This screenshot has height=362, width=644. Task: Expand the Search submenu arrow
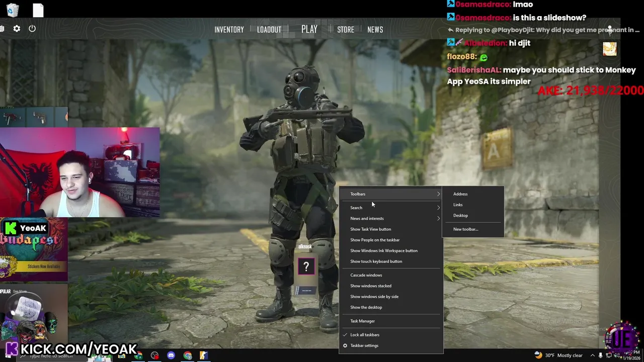coord(438,208)
